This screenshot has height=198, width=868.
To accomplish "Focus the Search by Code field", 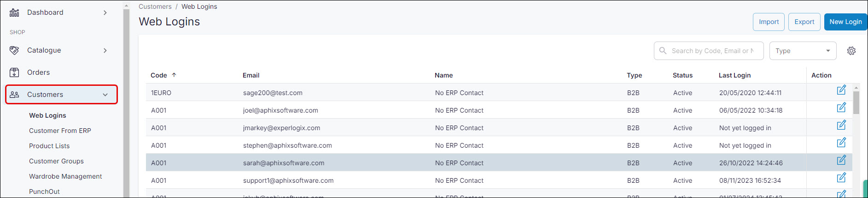I will pos(712,51).
